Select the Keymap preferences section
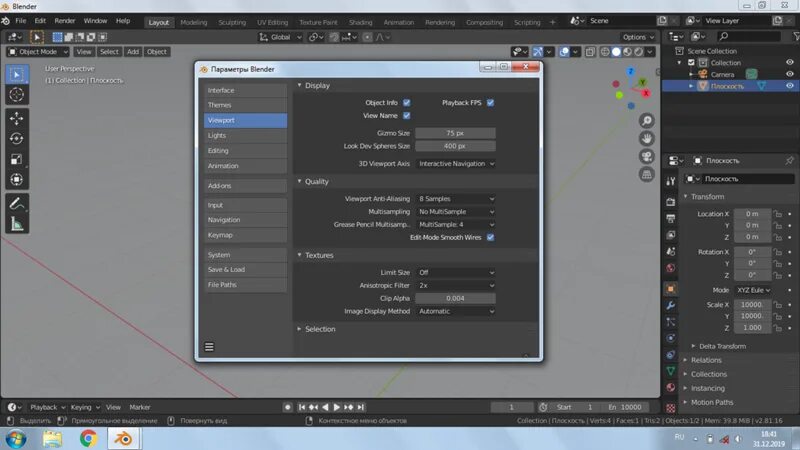This screenshot has width=800, height=450. click(x=245, y=235)
